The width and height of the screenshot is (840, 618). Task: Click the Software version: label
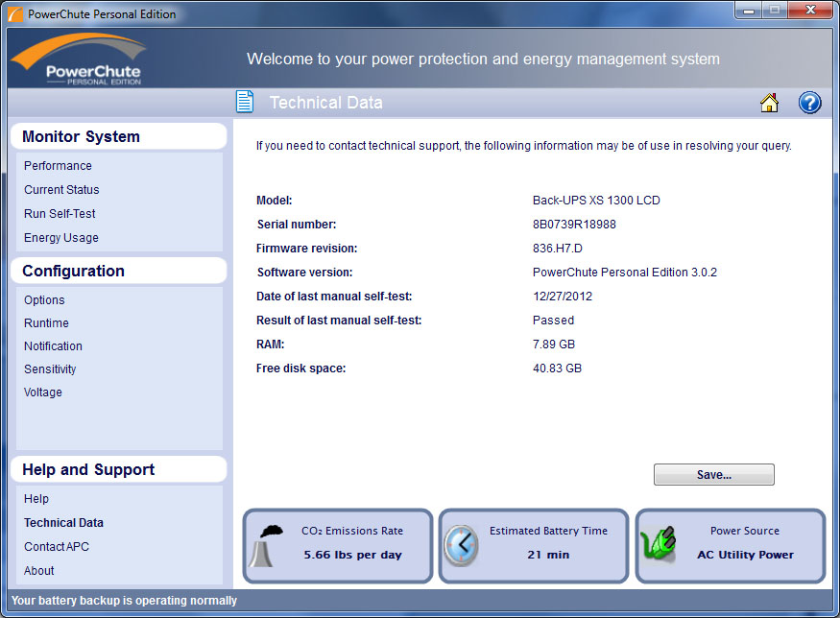coord(305,272)
